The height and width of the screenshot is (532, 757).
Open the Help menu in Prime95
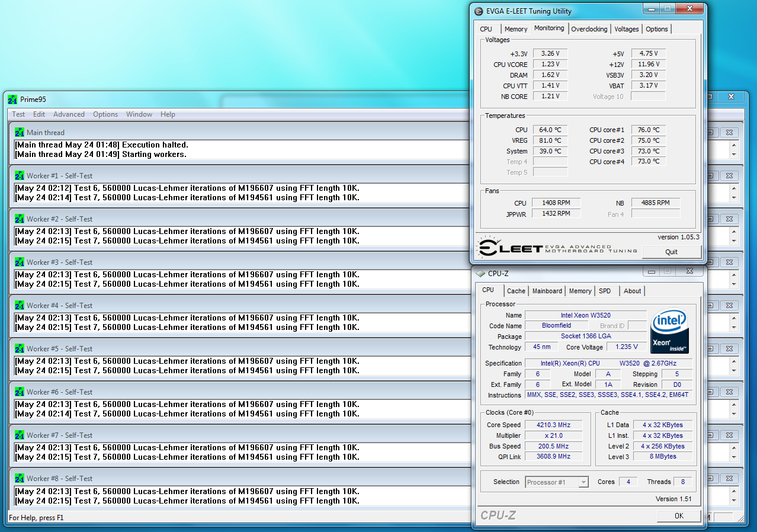point(168,114)
